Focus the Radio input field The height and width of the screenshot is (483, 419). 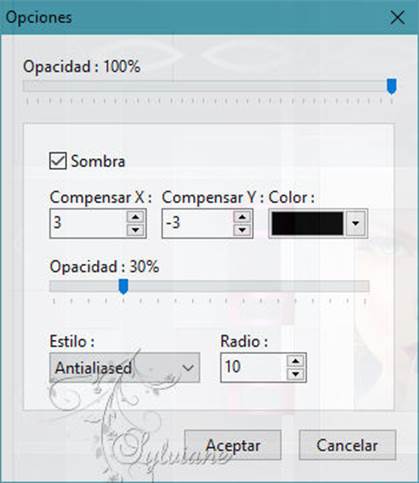click(x=254, y=368)
